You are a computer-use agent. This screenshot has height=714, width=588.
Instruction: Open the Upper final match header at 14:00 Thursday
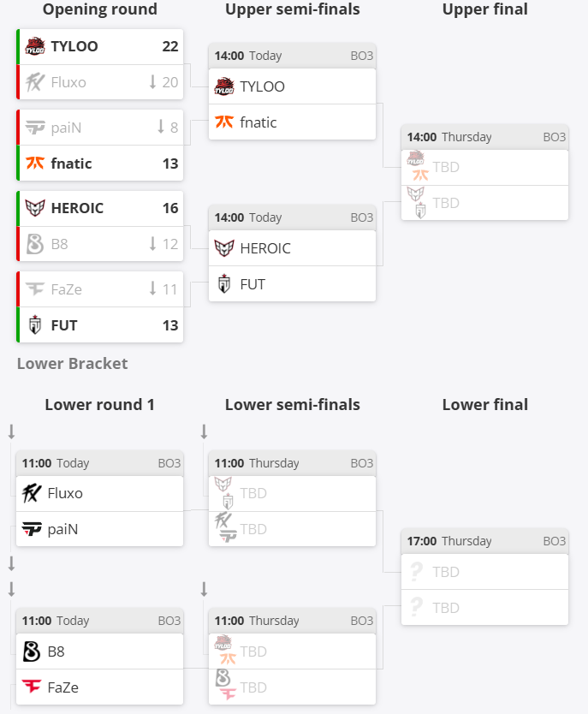click(484, 137)
